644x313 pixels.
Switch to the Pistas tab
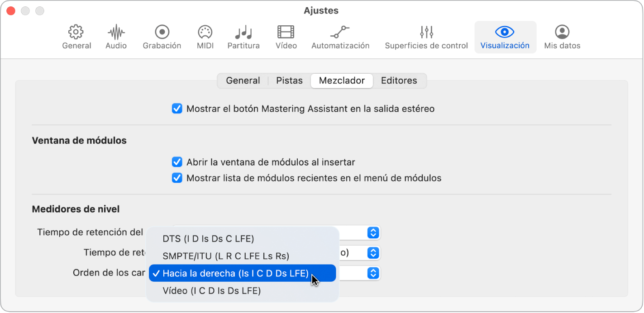click(x=289, y=81)
